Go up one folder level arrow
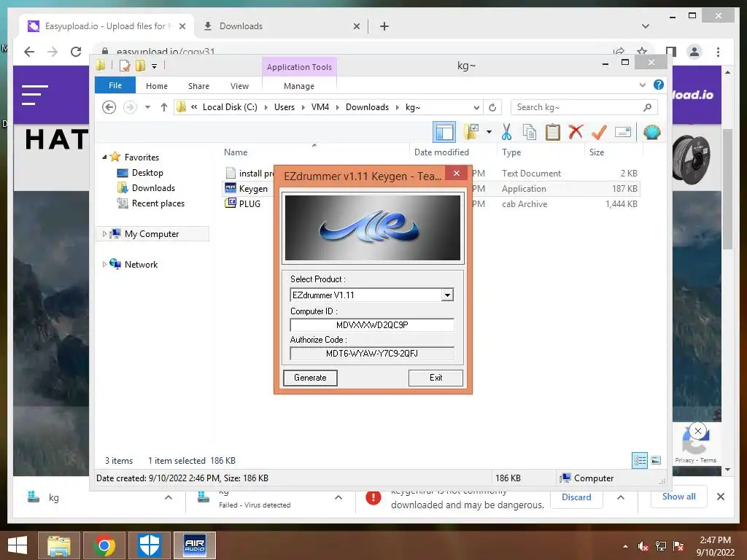 (x=164, y=107)
